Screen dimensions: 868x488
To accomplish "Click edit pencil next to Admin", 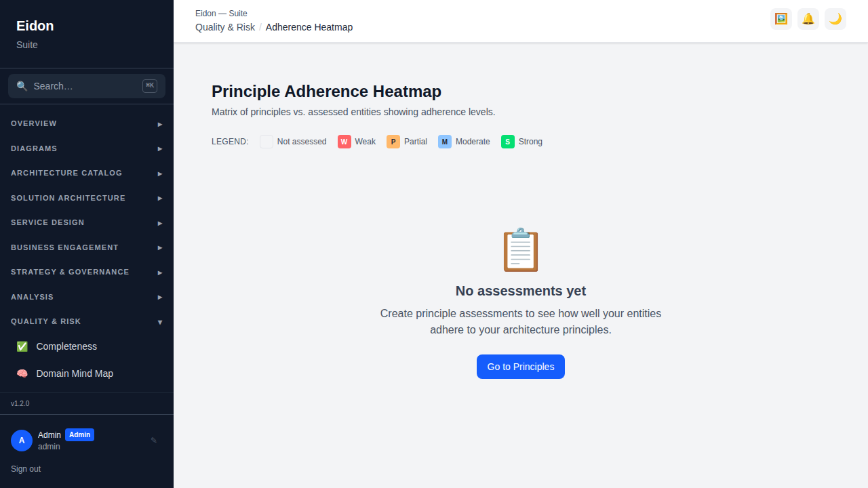I will pos(154,441).
